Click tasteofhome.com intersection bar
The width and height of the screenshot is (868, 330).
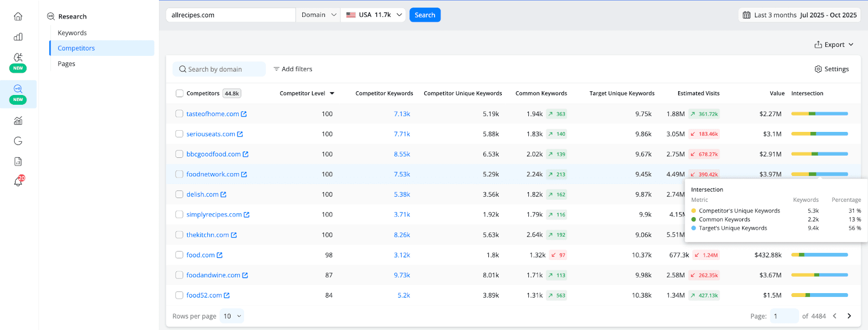(x=819, y=114)
